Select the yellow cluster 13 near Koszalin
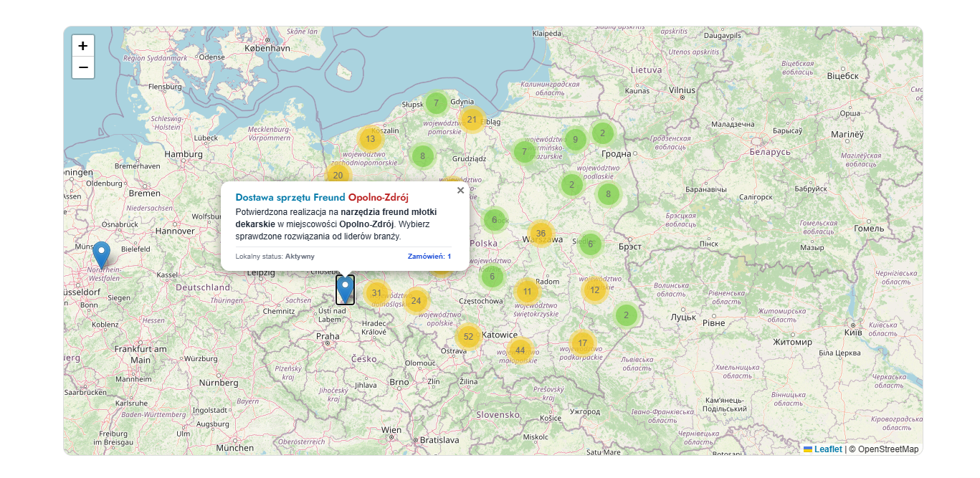980x478 pixels. click(371, 139)
